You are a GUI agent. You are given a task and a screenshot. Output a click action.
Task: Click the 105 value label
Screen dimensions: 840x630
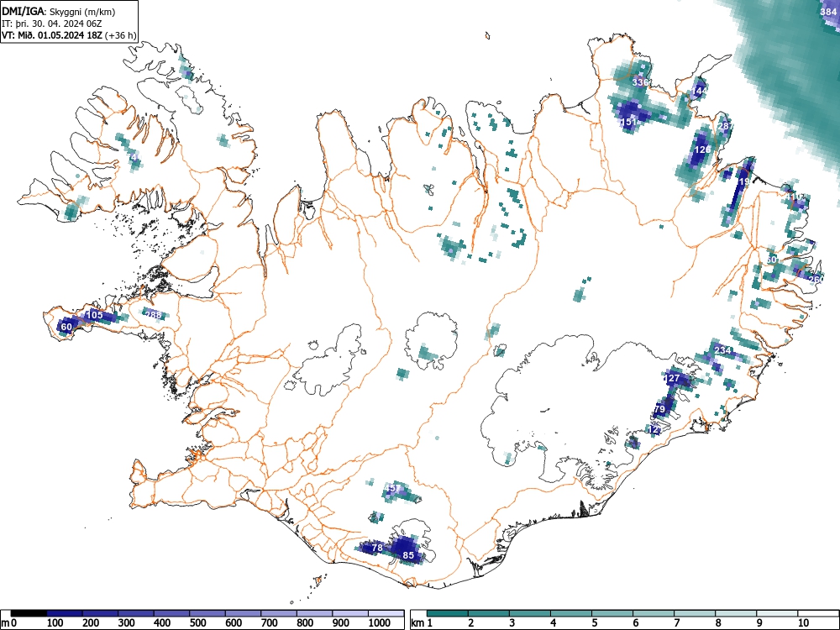click(x=94, y=315)
